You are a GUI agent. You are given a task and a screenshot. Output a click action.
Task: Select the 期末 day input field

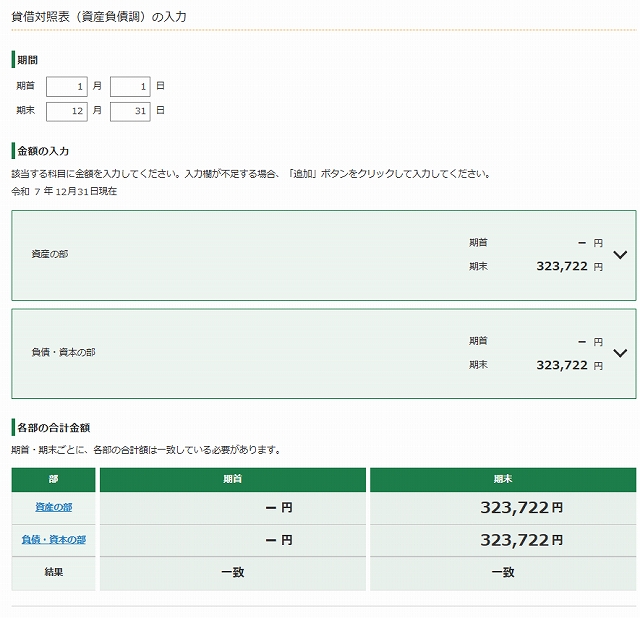130,110
